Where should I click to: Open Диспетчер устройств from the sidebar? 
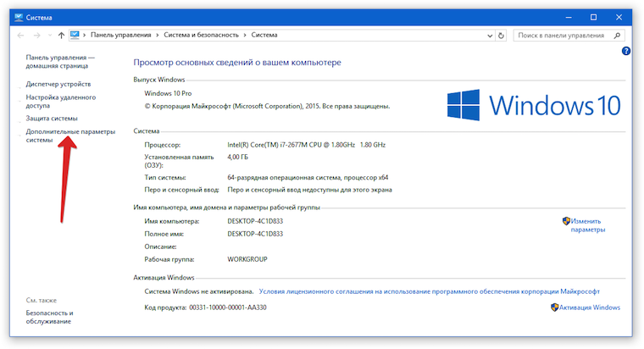(58, 84)
